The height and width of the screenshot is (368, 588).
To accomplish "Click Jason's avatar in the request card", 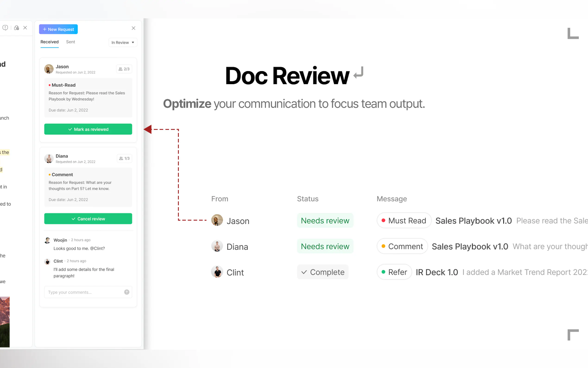I will pyautogui.click(x=49, y=69).
